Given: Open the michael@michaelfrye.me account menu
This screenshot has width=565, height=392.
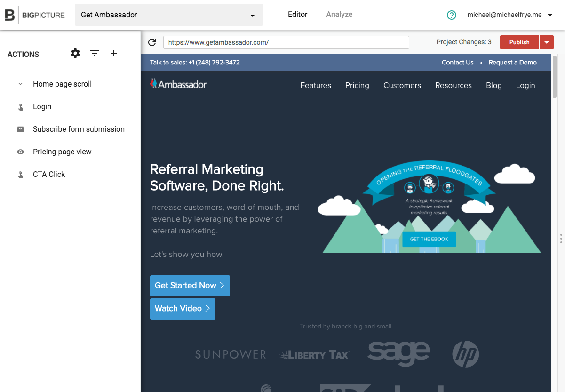Looking at the screenshot, I should coord(510,15).
